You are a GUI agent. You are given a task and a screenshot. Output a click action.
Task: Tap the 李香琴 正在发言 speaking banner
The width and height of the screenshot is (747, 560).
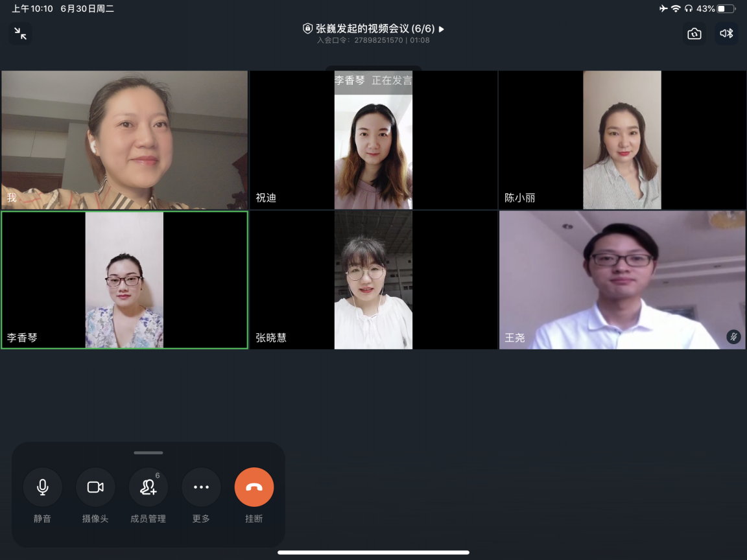(x=373, y=81)
